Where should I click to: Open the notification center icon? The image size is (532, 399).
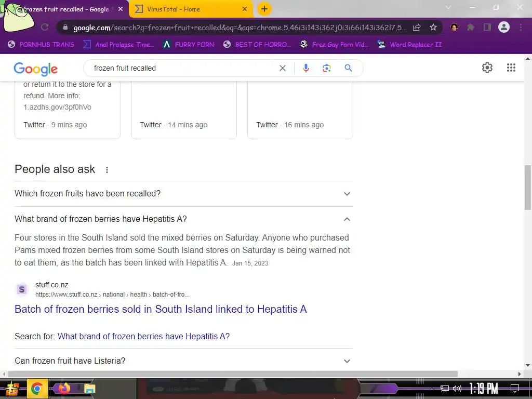[515, 389]
